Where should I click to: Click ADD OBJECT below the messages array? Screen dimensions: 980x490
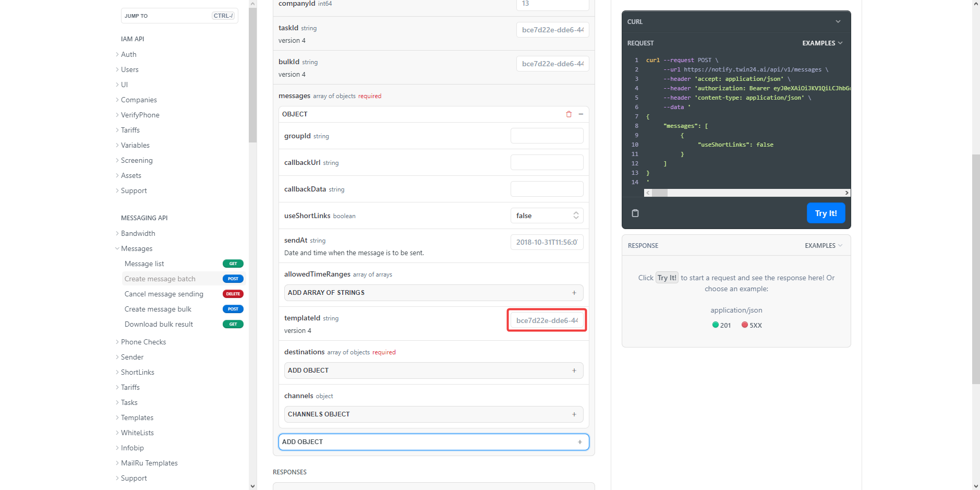(x=433, y=442)
